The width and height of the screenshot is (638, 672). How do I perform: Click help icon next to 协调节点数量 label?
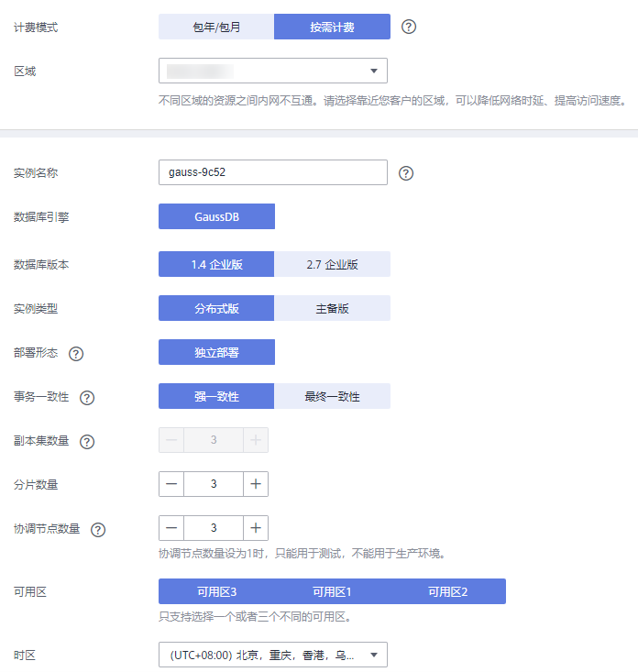98,529
